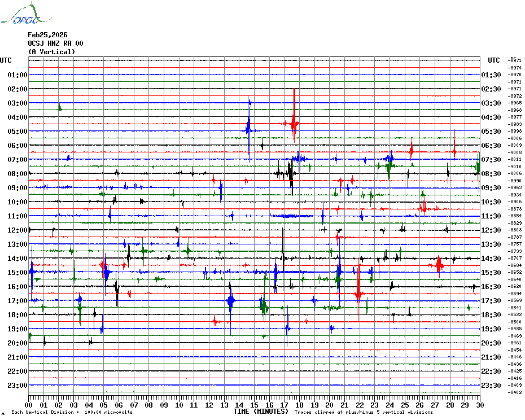Screen dimensions: 525x420
Task: Click the (A Vertical) component label
Action: 51,52
